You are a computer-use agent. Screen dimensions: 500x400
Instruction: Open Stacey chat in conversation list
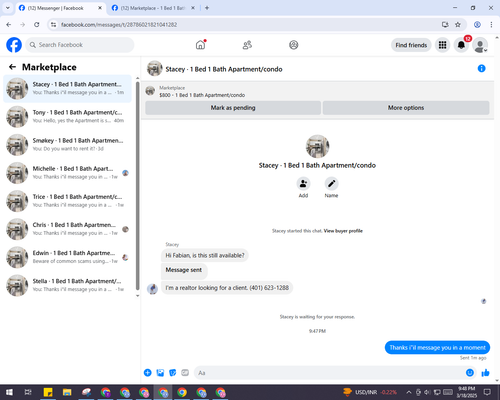pyautogui.click(x=67, y=89)
